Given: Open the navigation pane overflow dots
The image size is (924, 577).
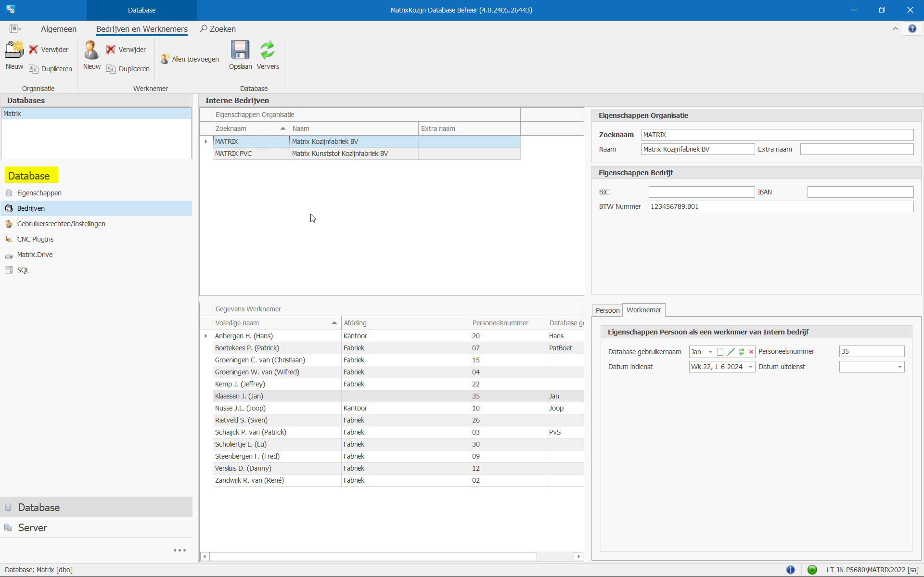Looking at the screenshot, I should (180, 550).
